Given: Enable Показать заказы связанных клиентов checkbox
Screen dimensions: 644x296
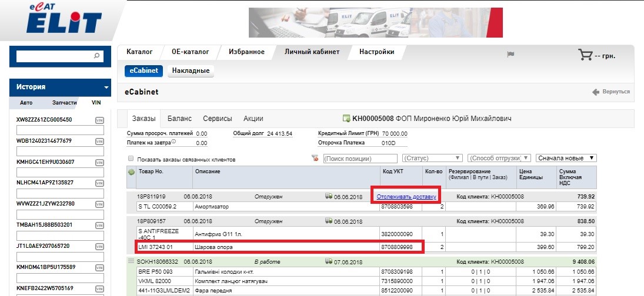Looking at the screenshot, I should click(131, 159).
